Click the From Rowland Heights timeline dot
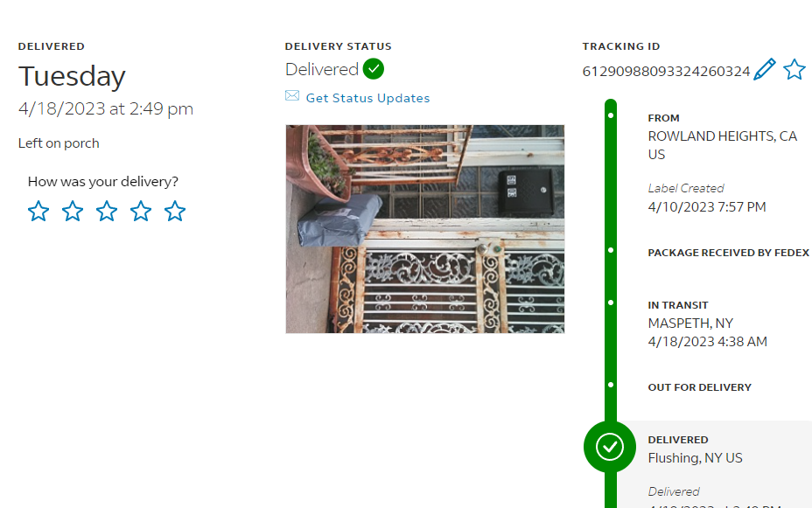The height and width of the screenshot is (508, 812). pyautogui.click(x=610, y=115)
